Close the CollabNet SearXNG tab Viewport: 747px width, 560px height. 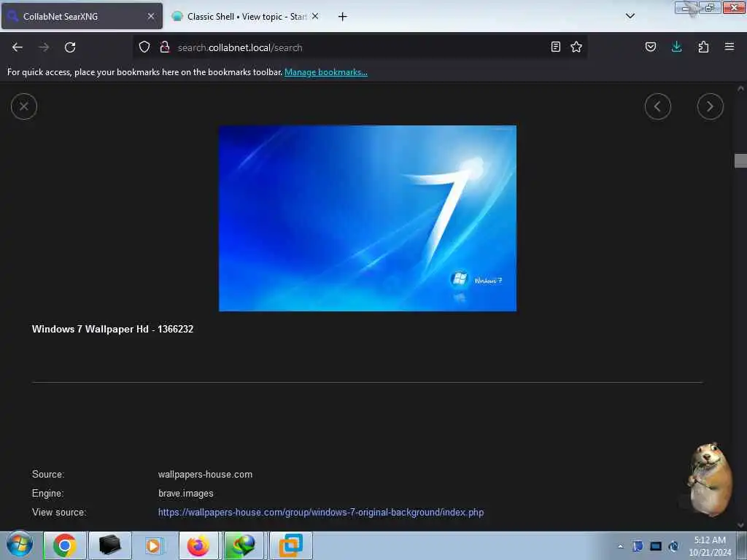(x=151, y=16)
